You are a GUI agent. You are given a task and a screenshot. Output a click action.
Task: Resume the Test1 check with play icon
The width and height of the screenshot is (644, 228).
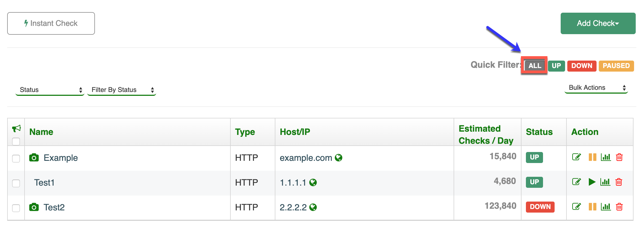(592, 182)
